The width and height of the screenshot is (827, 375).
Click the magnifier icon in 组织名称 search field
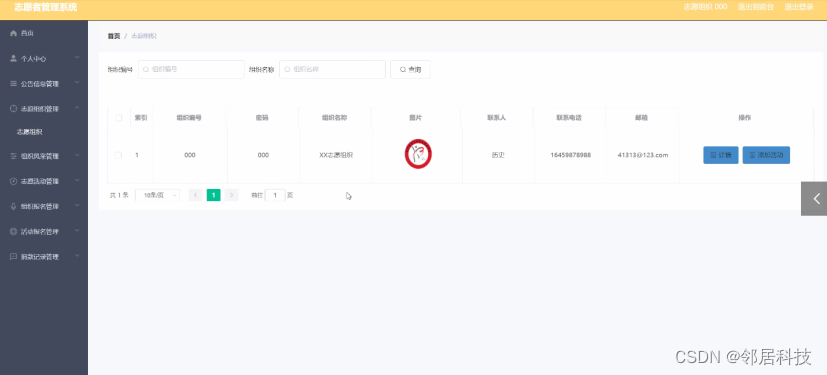(287, 69)
